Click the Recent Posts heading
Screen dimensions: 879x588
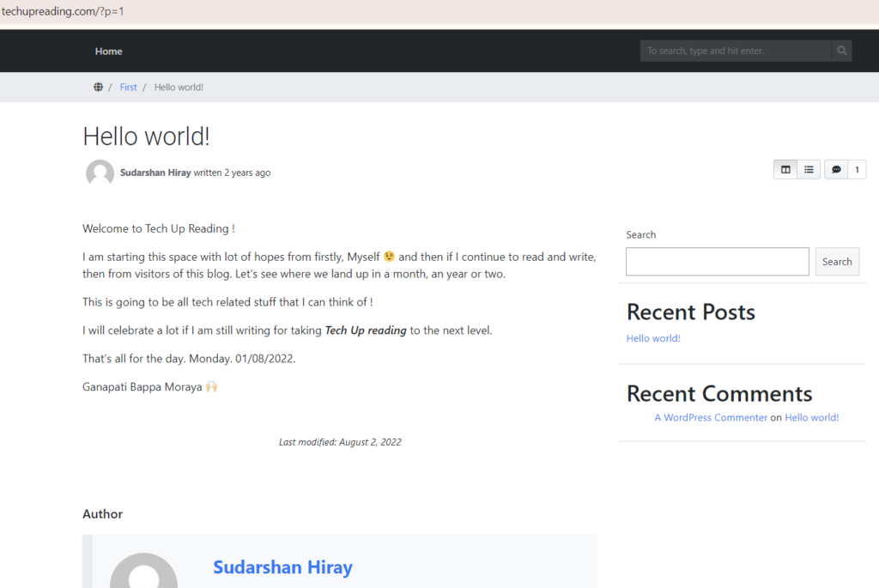click(x=691, y=312)
